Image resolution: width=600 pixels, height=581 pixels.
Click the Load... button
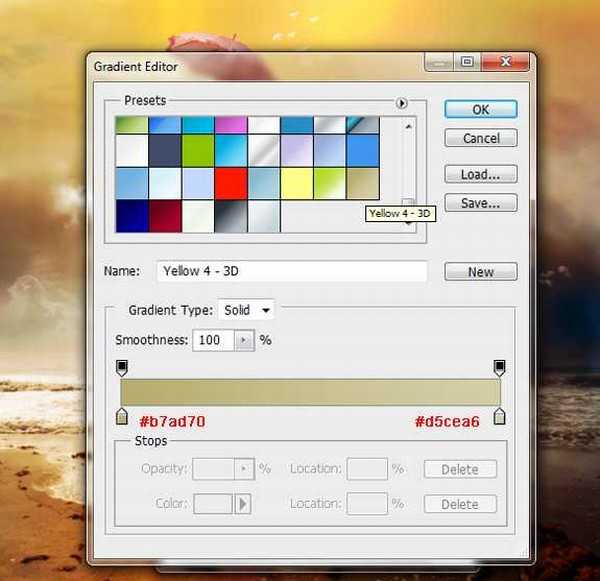480,174
